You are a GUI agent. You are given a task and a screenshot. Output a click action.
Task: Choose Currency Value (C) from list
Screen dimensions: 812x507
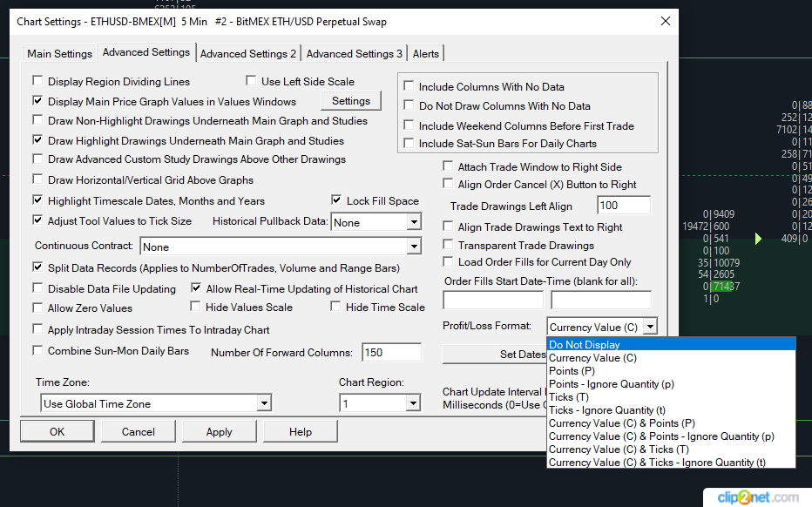pos(671,358)
